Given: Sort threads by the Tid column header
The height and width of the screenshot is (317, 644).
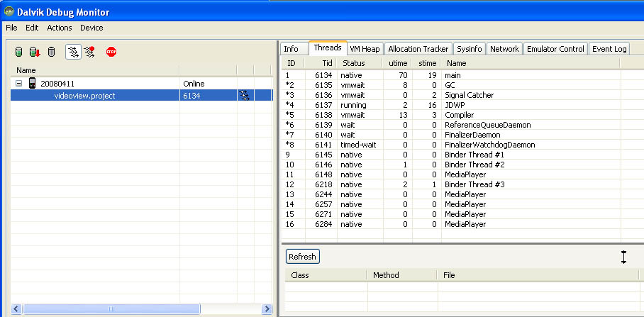Looking at the screenshot, I should (x=321, y=63).
